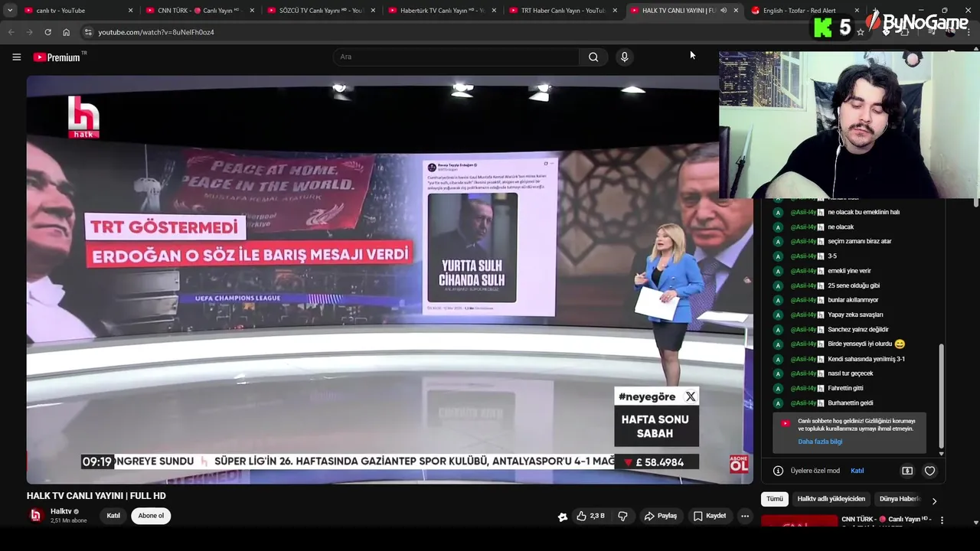Select the Tümü filter chip

[775, 499]
